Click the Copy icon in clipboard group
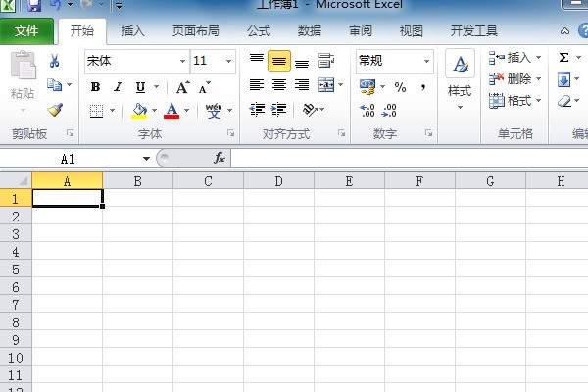 [x=54, y=85]
